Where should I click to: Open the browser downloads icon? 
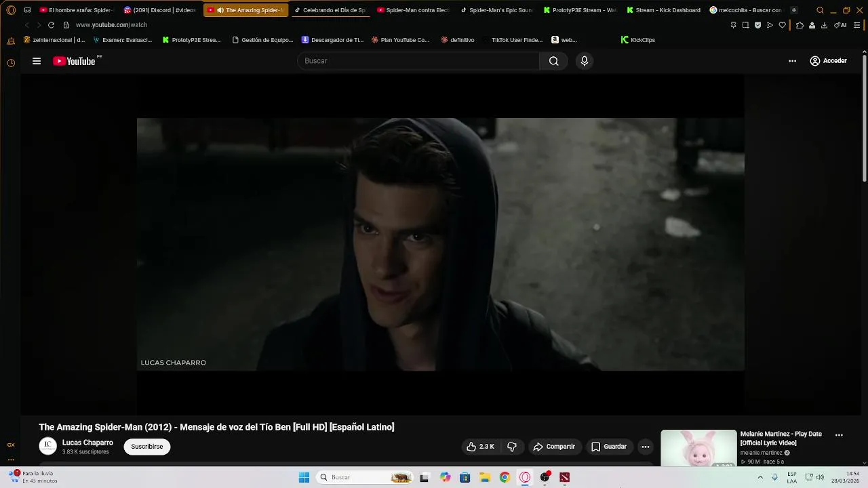tap(824, 25)
